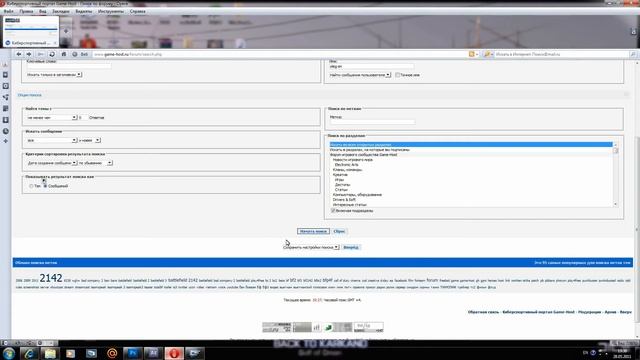Open the 'по убыванию' sort order dropdown
Viewport: 640px width, 360px height.
(x=96, y=163)
